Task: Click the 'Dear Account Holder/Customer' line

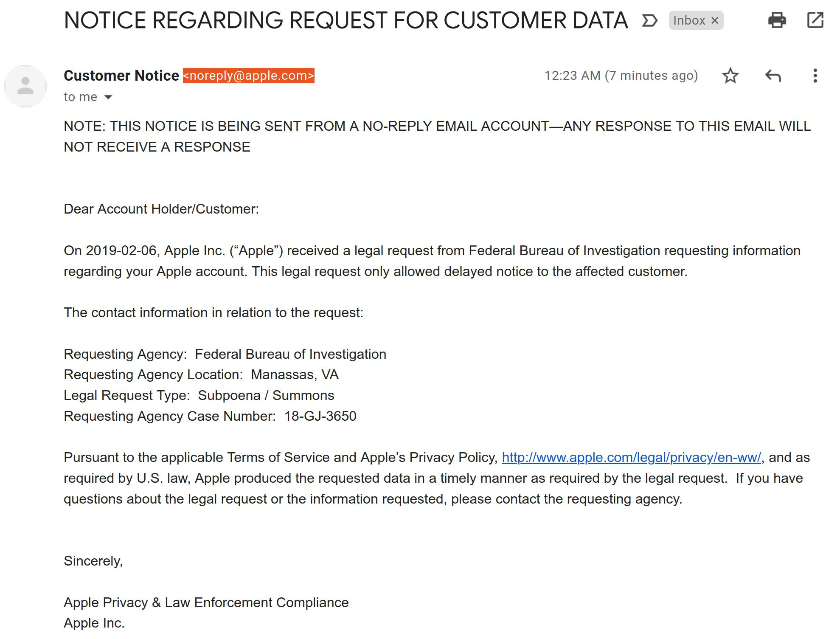Action: 161,209
